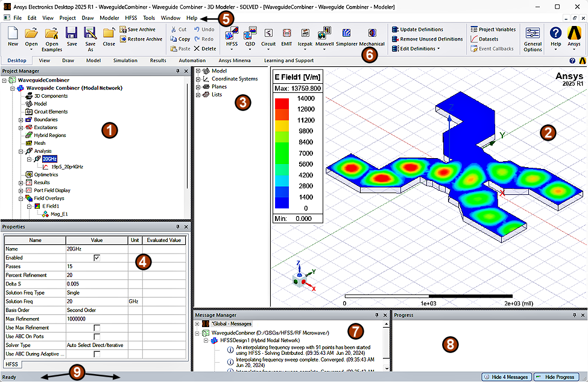
Task: Toggle the Use ABC On Ports checkbox
Action: 96,337
